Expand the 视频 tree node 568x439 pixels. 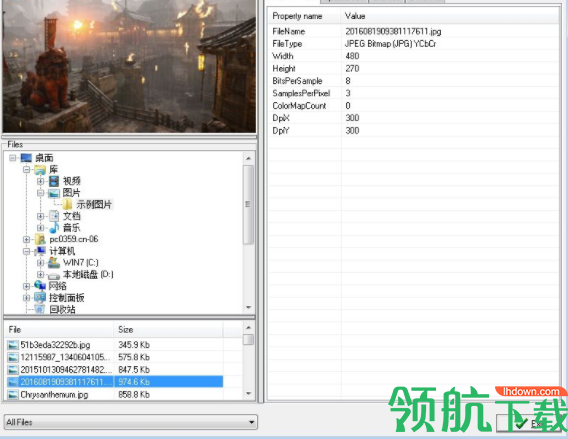click(40, 181)
